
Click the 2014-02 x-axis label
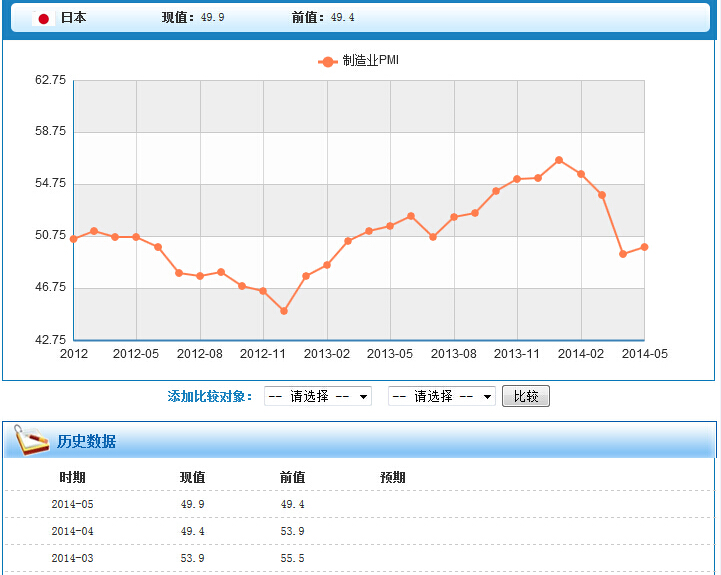pos(580,354)
